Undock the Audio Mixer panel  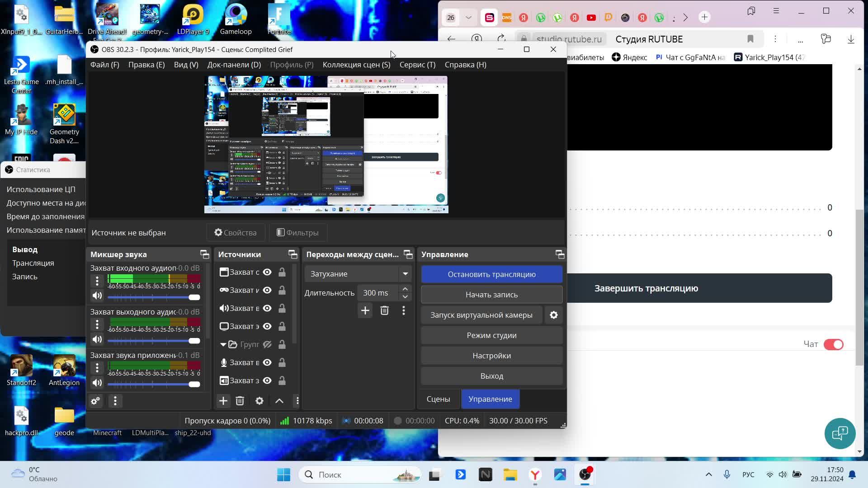pos(204,254)
